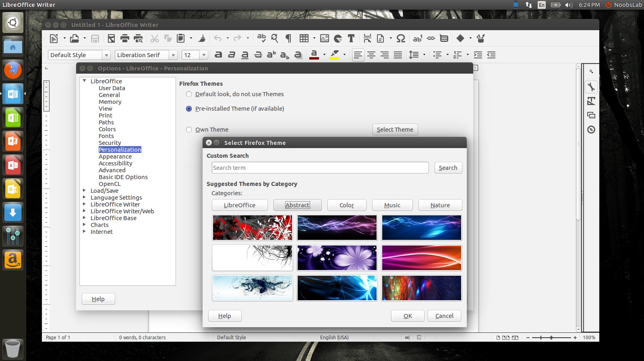Click the Search term input field
This screenshot has width=644, height=361.
click(320, 168)
